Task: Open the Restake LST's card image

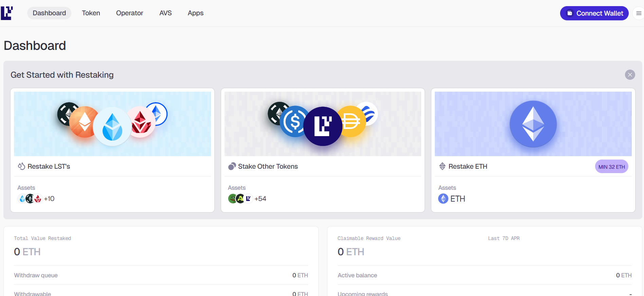Action: [x=112, y=124]
